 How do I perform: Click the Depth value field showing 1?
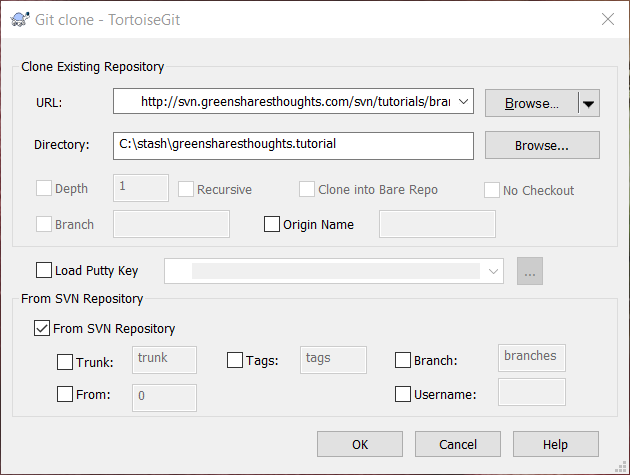141,188
